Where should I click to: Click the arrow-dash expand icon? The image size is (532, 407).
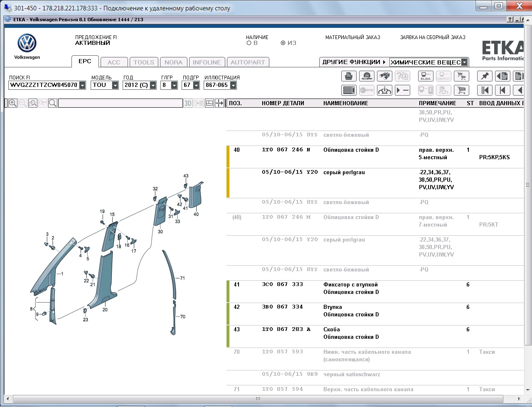click(403, 90)
